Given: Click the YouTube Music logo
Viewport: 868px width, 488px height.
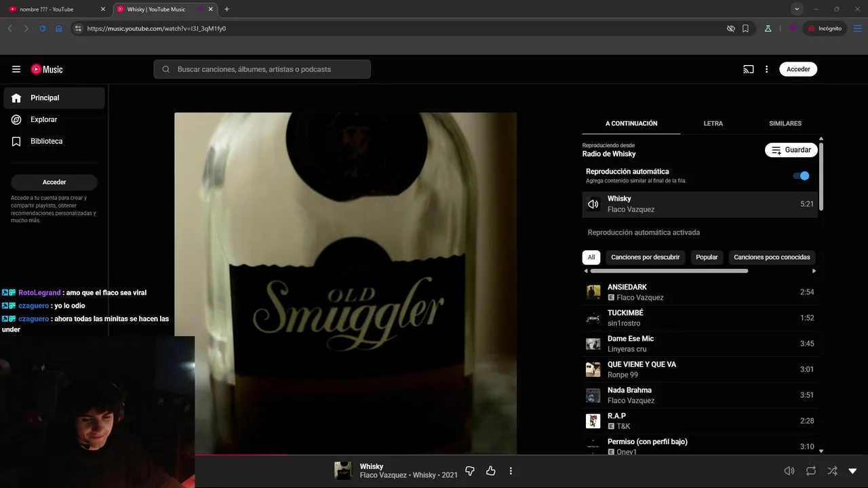Looking at the screenshot, I should point(47,69).
